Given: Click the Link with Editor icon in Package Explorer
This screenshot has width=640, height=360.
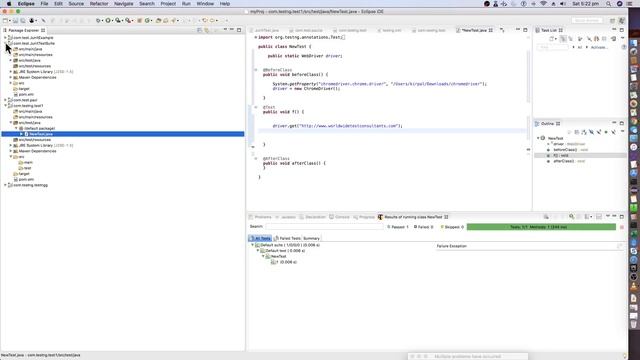Looking at the screenshot, I should [x=207, y=30].
